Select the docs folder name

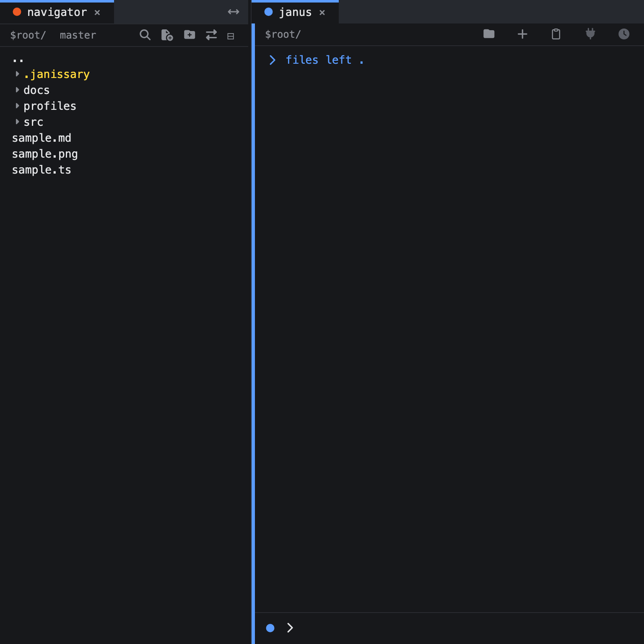36,90
